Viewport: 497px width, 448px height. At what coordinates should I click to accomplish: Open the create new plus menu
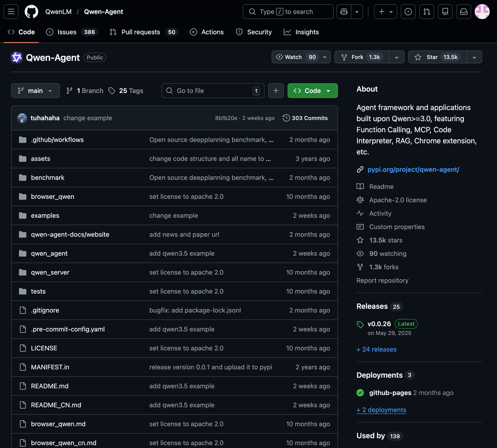pos(386,12)
